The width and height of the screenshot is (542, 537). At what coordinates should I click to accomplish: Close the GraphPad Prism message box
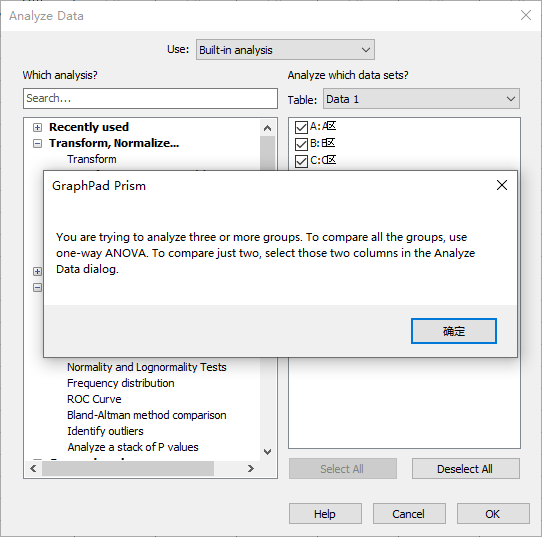click(x=502, y=185)
